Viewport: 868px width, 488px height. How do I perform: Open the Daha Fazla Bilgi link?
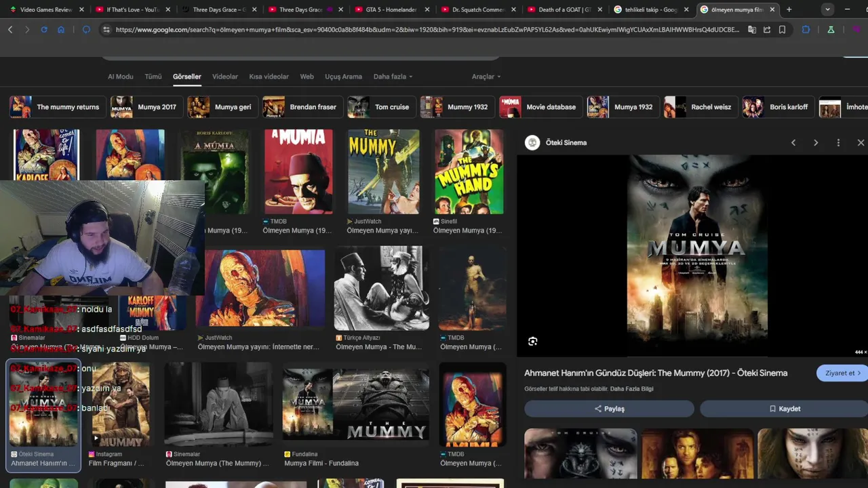pyautogui.click(x=631, y=389)
